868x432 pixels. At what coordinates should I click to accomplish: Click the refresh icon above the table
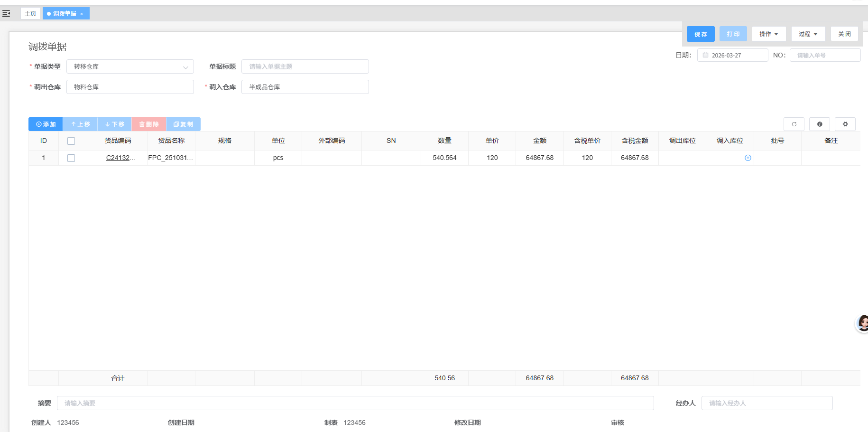pos(794,124)
